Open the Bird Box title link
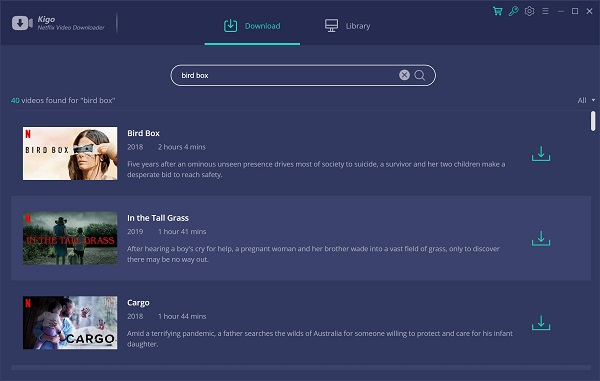 143,133
